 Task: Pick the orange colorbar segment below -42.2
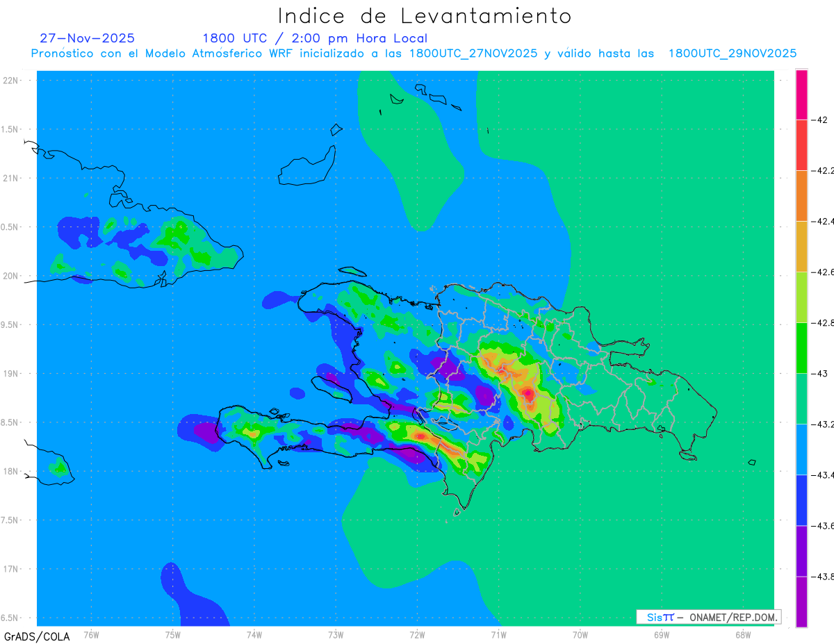pyautogui.click(x=801, y=195)
